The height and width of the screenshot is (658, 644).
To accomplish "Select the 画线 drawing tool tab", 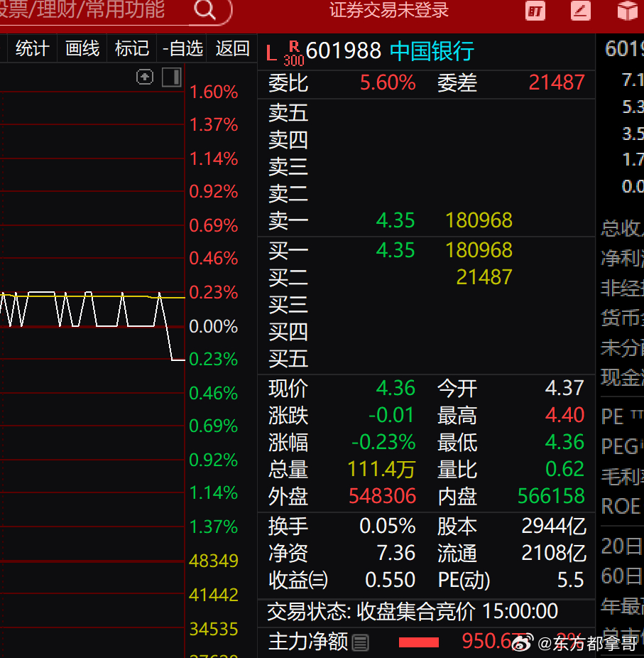I will 82,48.
